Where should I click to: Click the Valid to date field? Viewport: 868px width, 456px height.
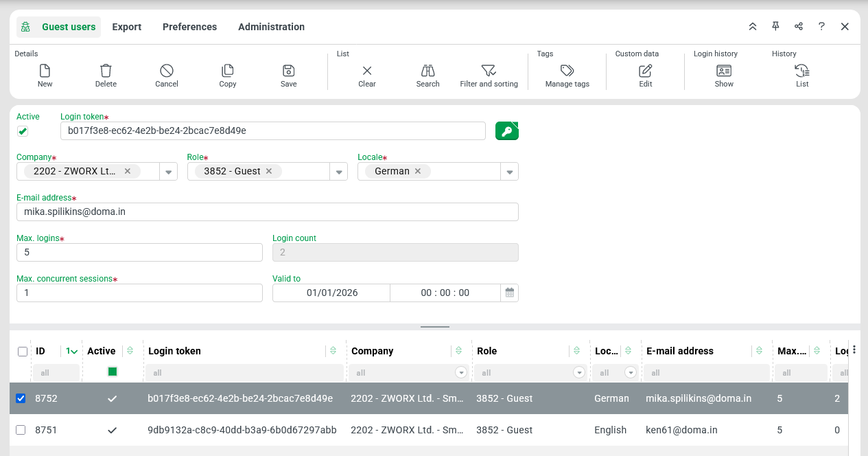331,293
